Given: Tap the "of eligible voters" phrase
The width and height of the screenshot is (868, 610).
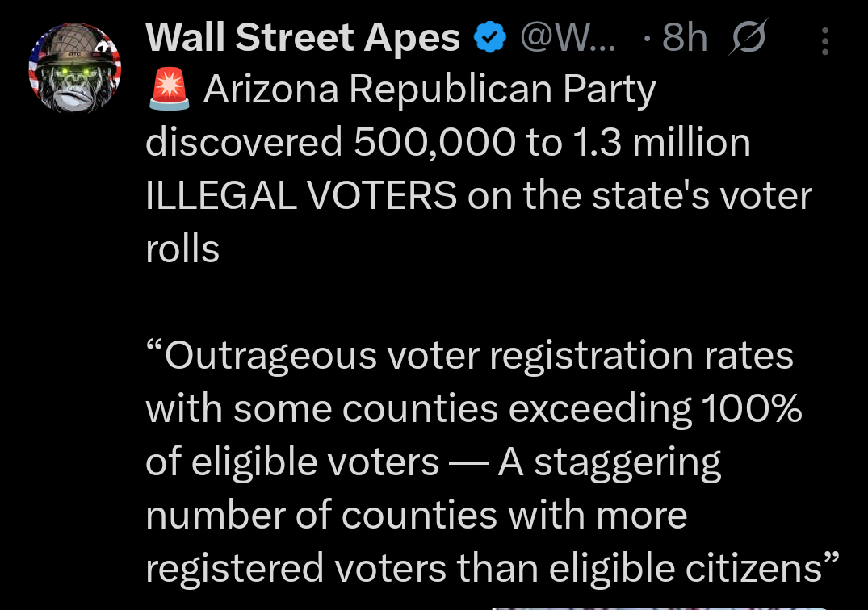Looking at the screenshot, I should pyautogui.click(x=292, y=462).
